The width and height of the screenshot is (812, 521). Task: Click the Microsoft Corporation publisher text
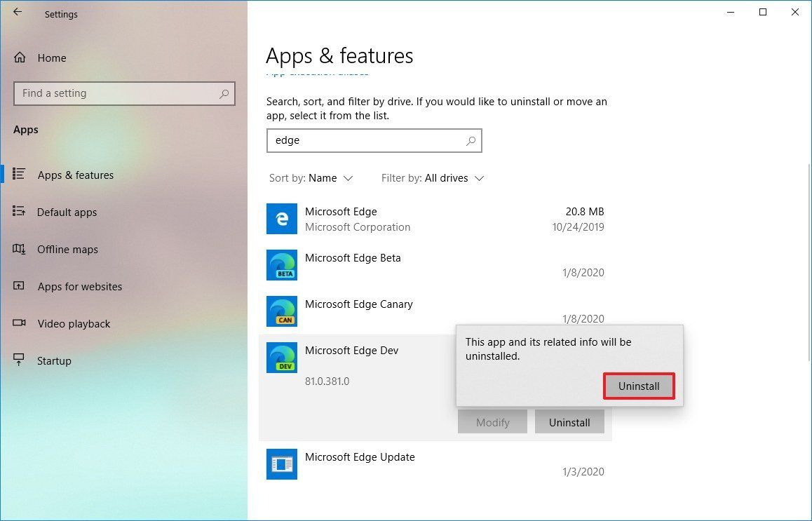coord(358,226)
